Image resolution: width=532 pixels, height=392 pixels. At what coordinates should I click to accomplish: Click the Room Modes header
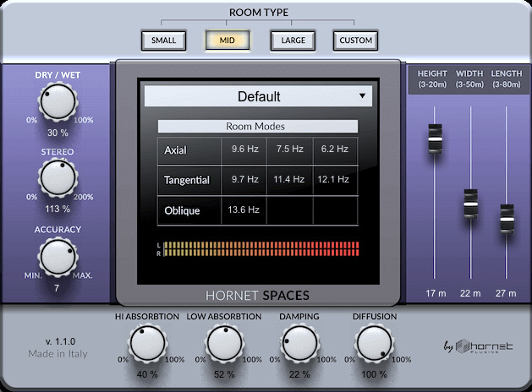(x=257, y=127)
